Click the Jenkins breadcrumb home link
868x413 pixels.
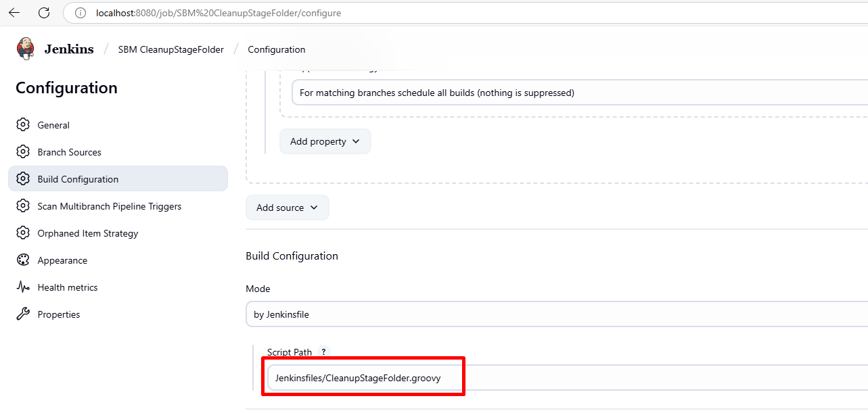tap(69, 49)
